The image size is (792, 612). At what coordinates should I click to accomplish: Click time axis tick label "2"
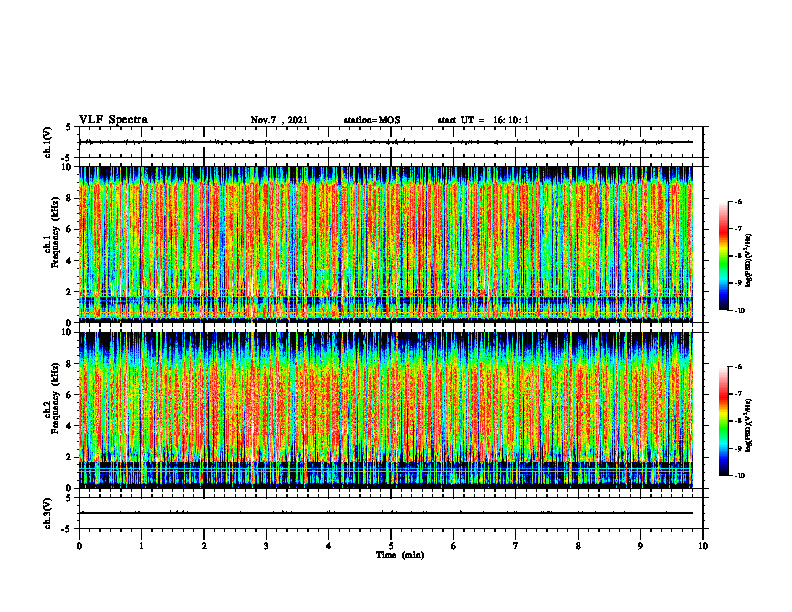[x=204, y=546]
